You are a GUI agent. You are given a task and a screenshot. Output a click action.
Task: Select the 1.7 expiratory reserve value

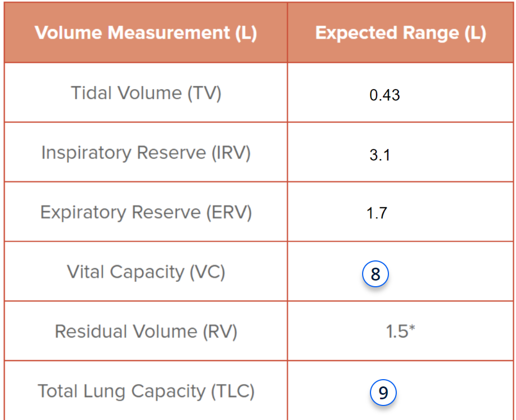377,213
